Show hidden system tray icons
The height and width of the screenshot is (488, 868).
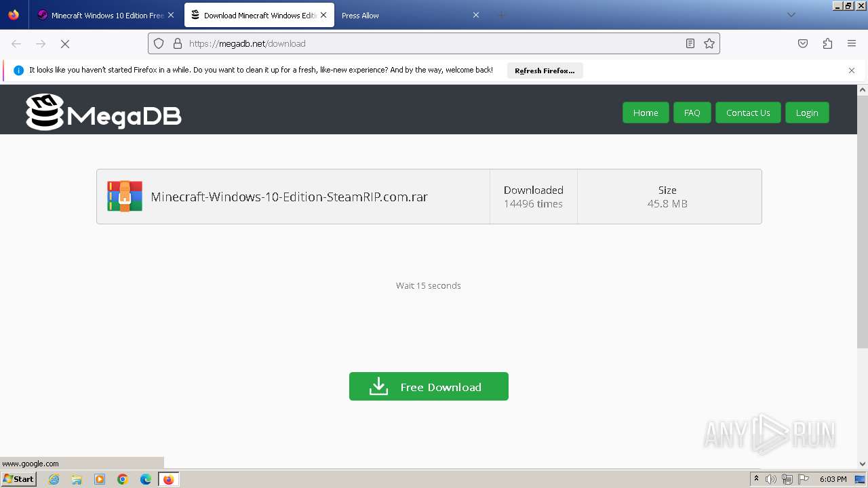click(x=756, y=479)
